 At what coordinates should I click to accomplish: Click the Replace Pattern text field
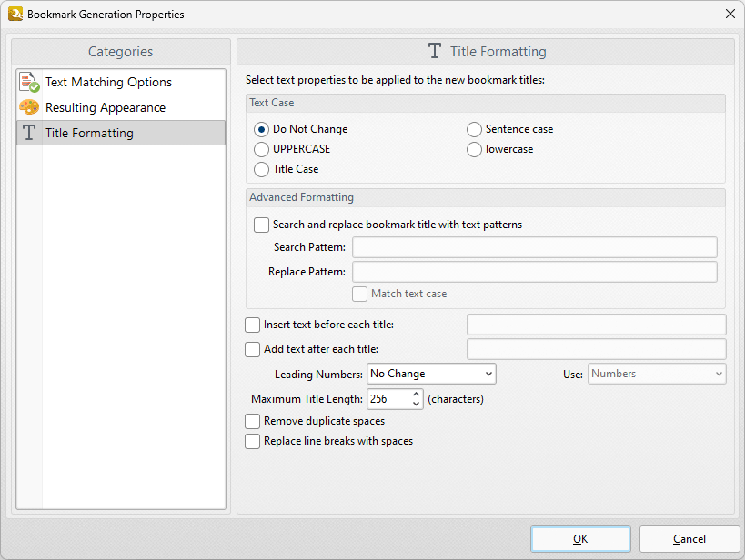535,272
